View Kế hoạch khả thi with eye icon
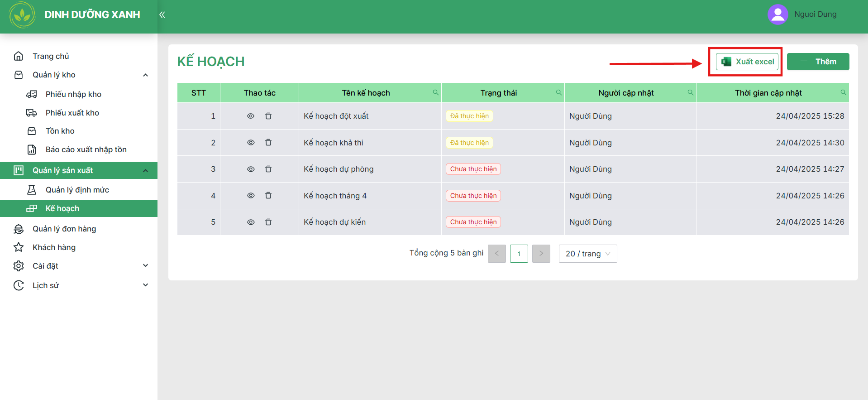Viewport: 868px width, 400px height. click(251, 142)
